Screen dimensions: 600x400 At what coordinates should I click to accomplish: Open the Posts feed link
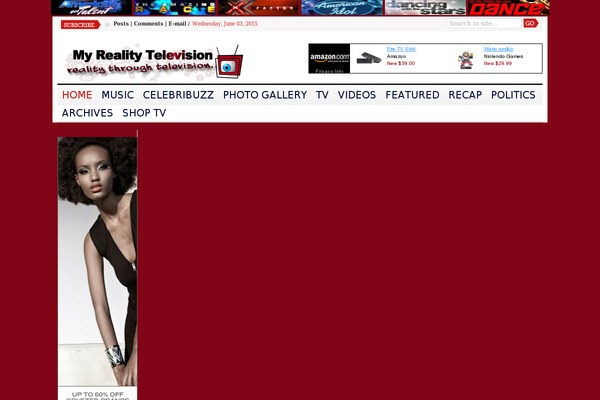(x=121, y=24)
